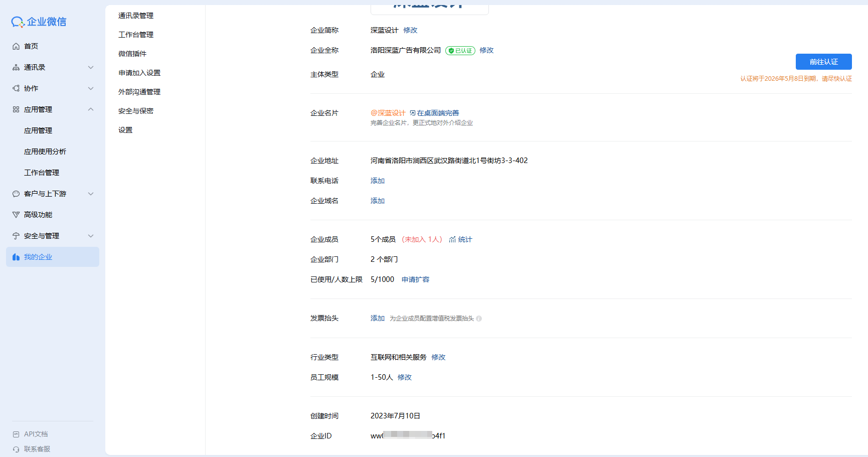This screenshot has height=457, width=868.
Task: Click the 企业微信 logo
Action: tap(39, 22)
